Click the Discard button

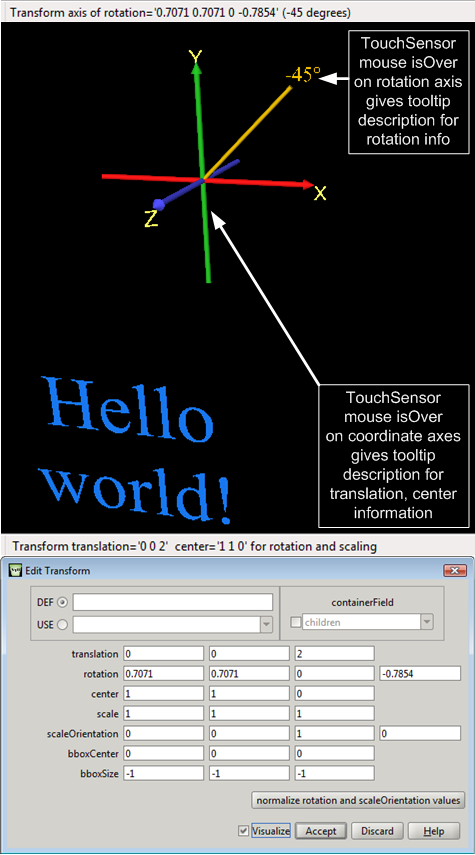tap(377, 831)
